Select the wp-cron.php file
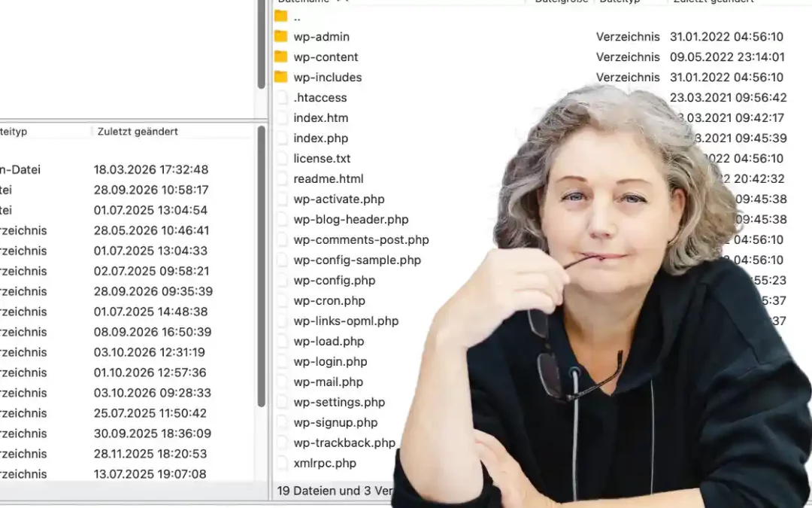812x508 pixels. coord(329,300)
